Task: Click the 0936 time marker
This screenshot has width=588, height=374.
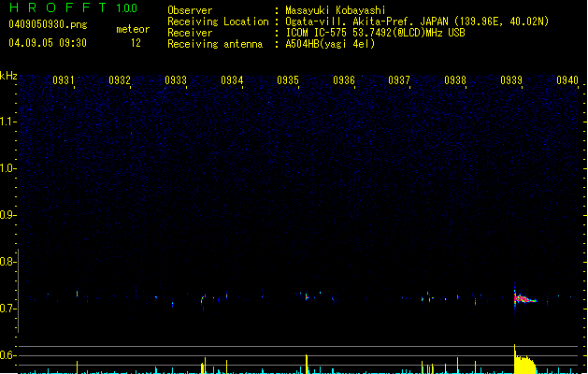Action: 344,80
